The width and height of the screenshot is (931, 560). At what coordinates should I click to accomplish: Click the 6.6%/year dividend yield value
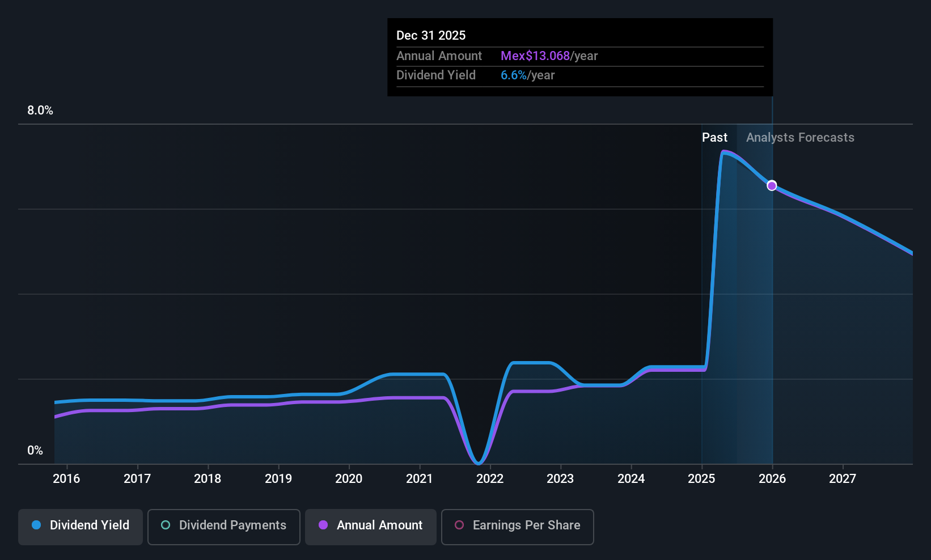(527, 75)
